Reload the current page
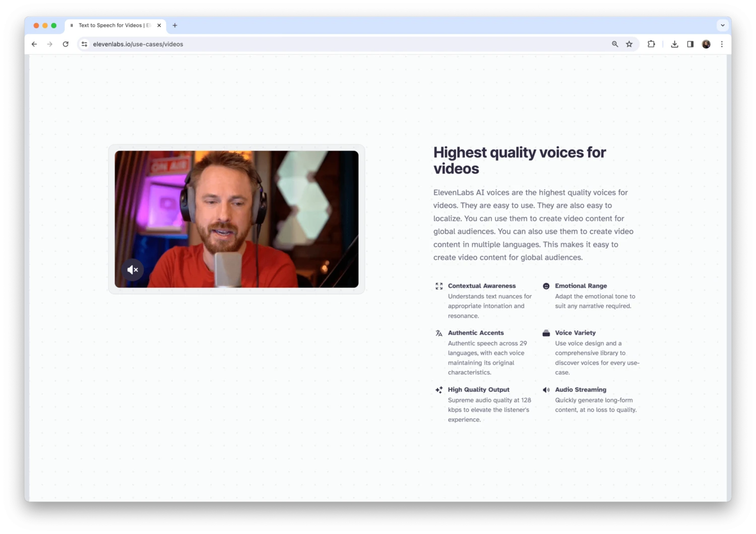The height and width of the screenshot is (534, 756). pos(66,44)
